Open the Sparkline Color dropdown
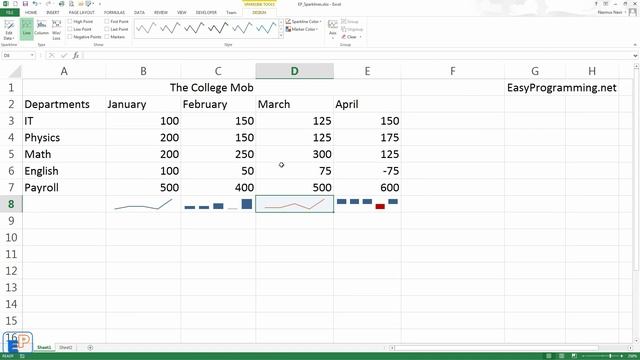Screen dimensions: 640x360 click(x=304, y=21)
